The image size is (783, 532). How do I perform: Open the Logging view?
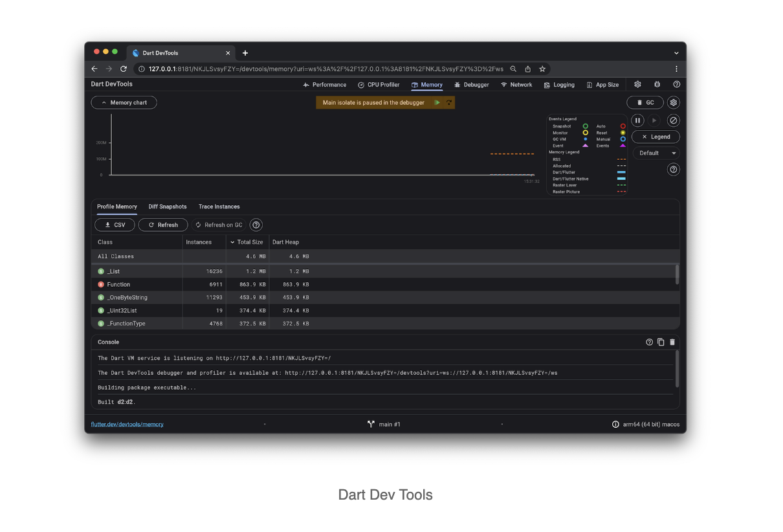tap(559, 85)
